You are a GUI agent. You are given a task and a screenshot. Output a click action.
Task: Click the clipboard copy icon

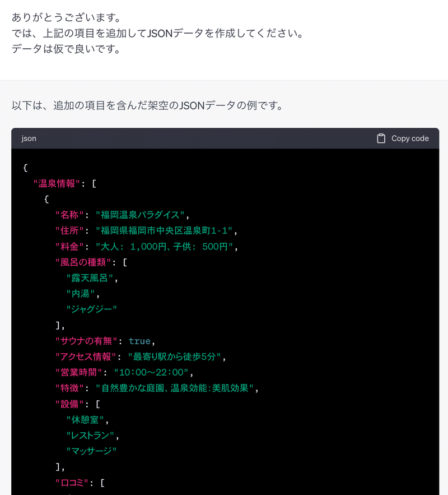click(381, 138)
